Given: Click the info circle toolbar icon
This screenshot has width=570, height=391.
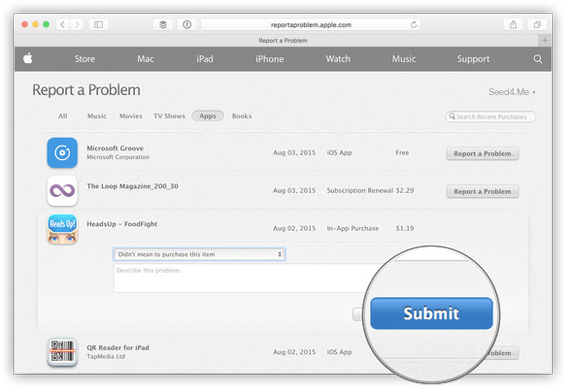Looking at the screenshot, I should click(187, 24).
